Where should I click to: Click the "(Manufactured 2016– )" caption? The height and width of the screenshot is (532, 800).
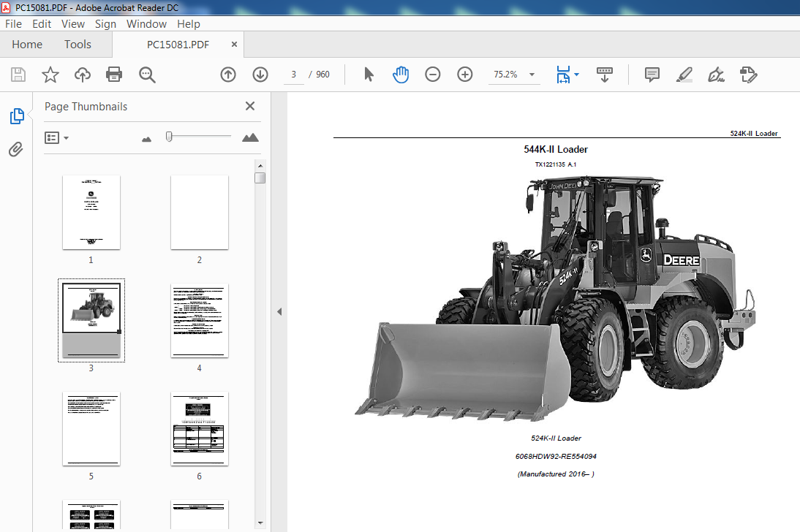click(x=556, y=474)
